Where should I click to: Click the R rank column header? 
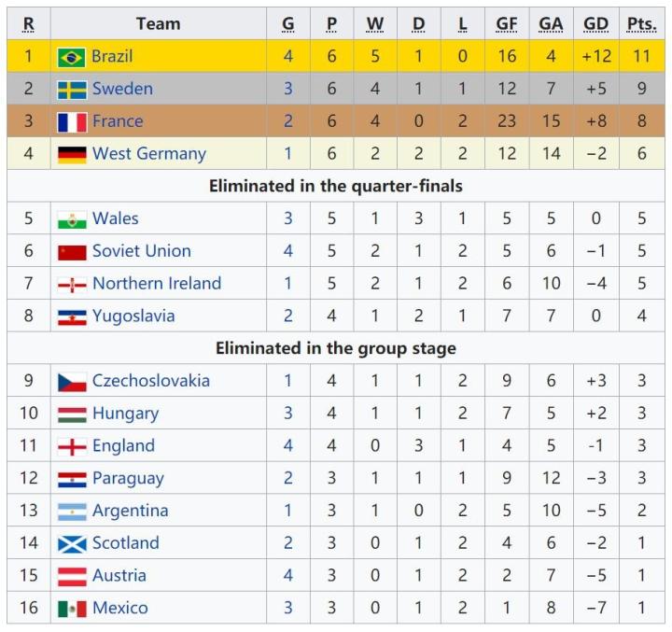[x=29, y=24]
